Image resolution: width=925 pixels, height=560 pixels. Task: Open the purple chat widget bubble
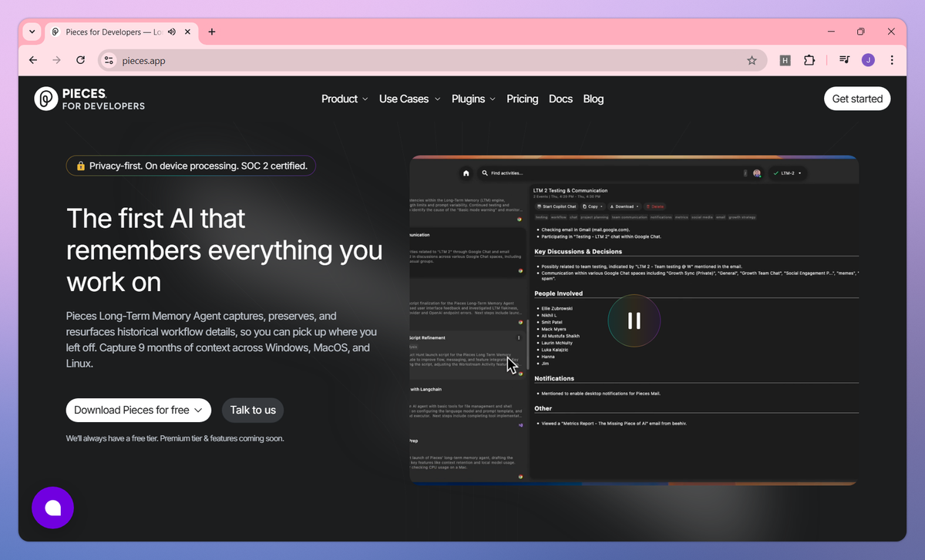pyautogui.click(x=52, y=508)
